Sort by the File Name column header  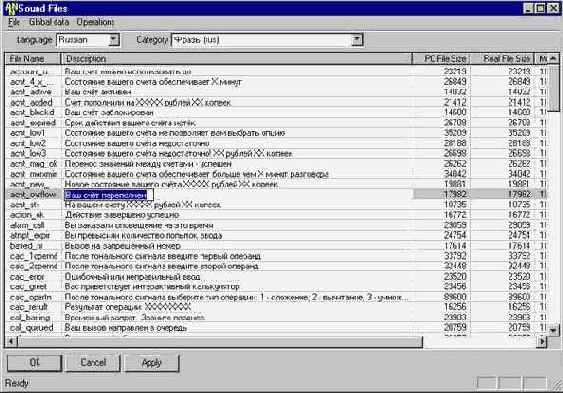[33, 59]
